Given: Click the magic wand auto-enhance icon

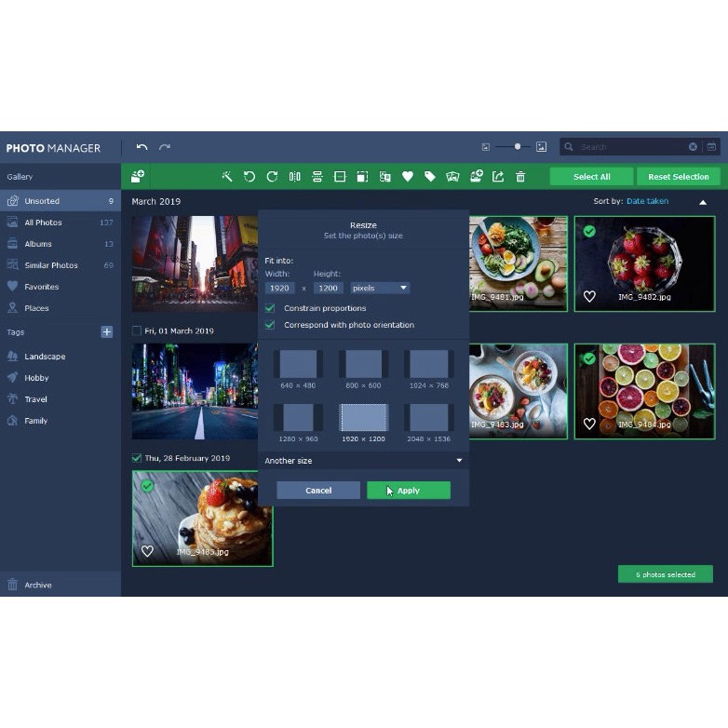Looking at the screenshot, I should pyautogui.click(x=226, y=177).
